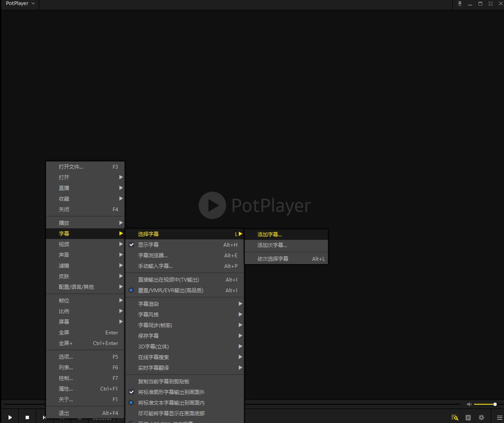Image resolution: width=504 pixels, height=423 pixels.
Task: Expand the 打开 submenu
Action: pyautogui.click(x=85, y=177)
